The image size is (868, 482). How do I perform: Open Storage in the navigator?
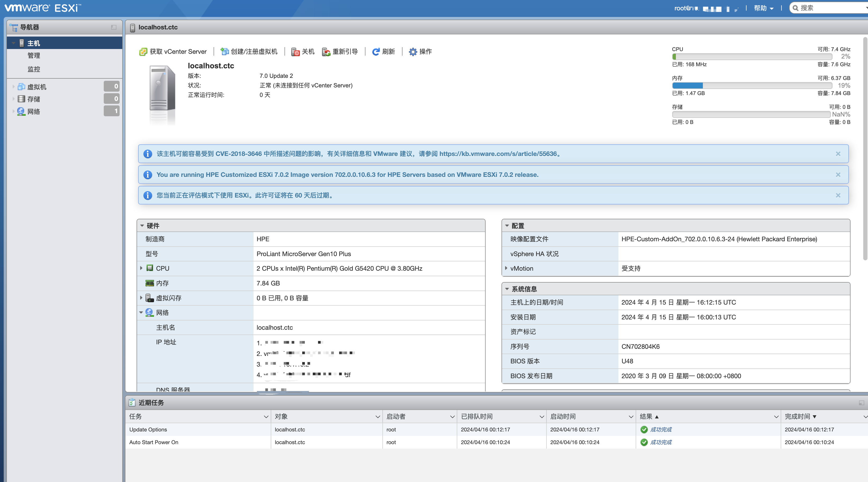pyautogui.click(x=33, y=99)
